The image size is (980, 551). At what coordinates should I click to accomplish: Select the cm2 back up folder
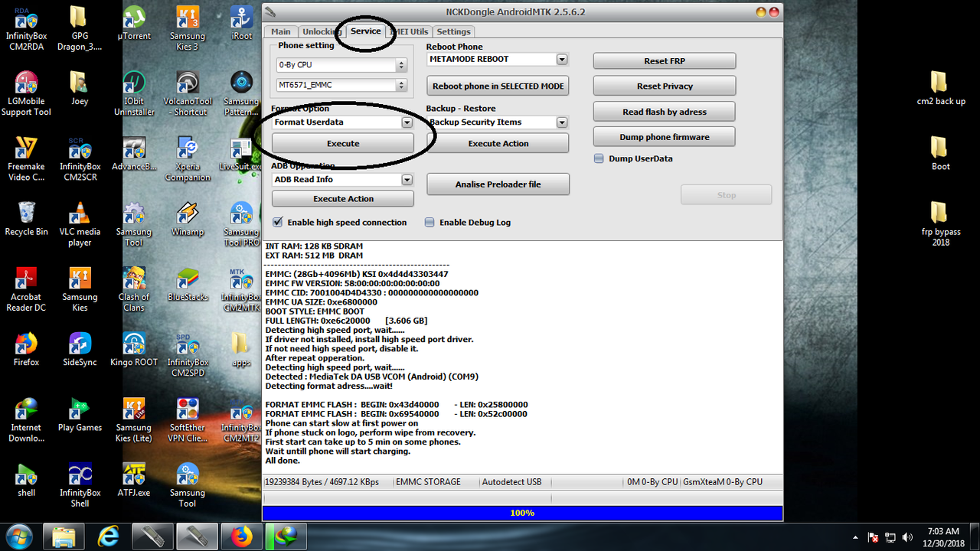click(x=940, y=88)
